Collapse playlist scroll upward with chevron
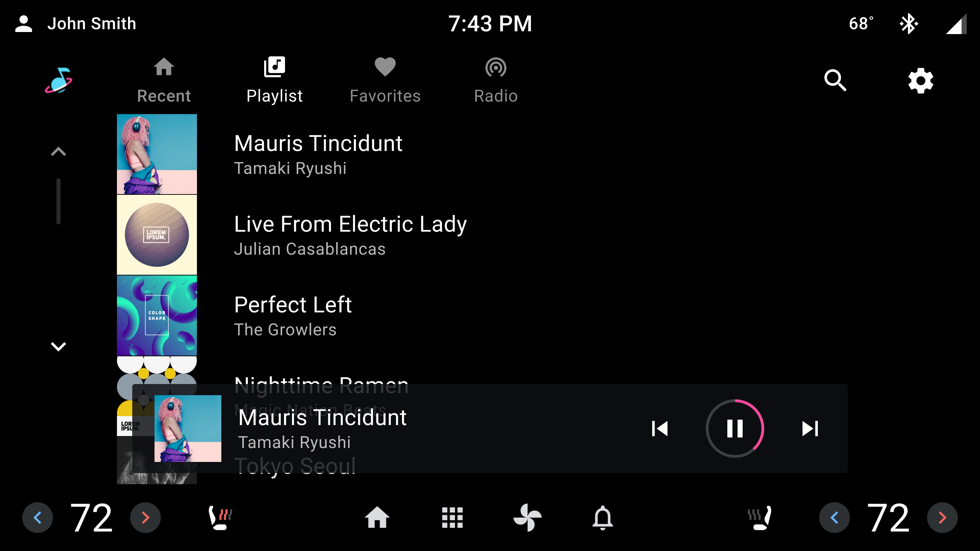 pyautogui.click(x=58, y=151)
